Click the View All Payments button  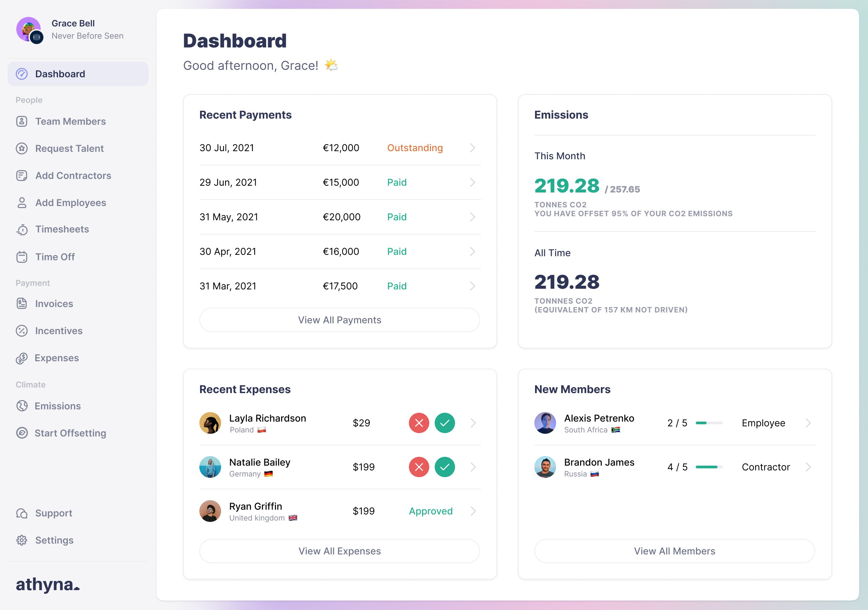[339, 320]
